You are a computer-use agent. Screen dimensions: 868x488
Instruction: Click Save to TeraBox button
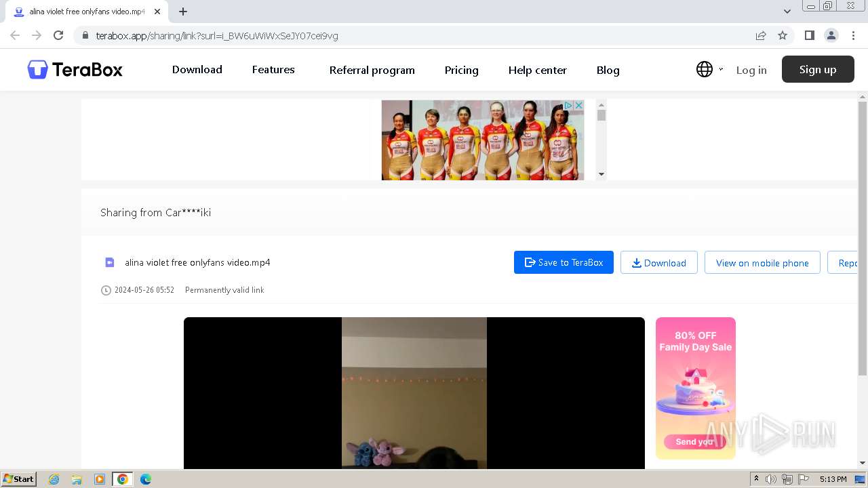tap(564, 262)
